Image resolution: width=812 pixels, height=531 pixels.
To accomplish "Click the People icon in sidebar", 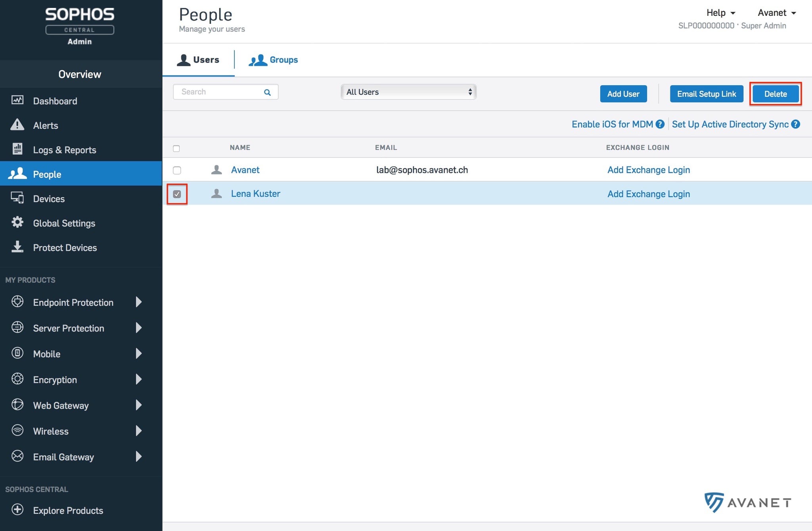I will coord(17,174).
